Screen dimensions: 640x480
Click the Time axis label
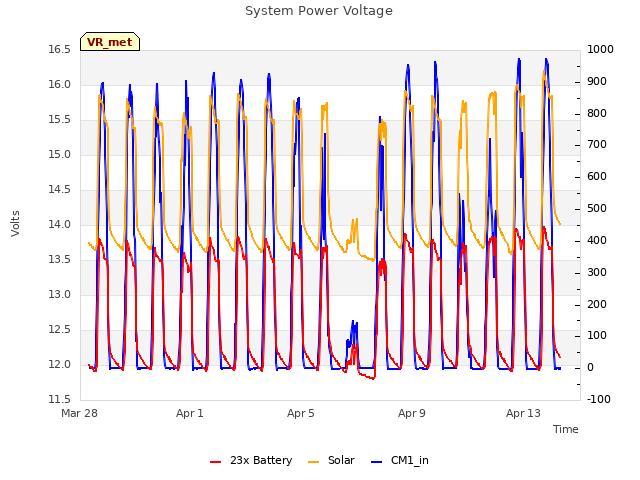click(x=566, y=429)
